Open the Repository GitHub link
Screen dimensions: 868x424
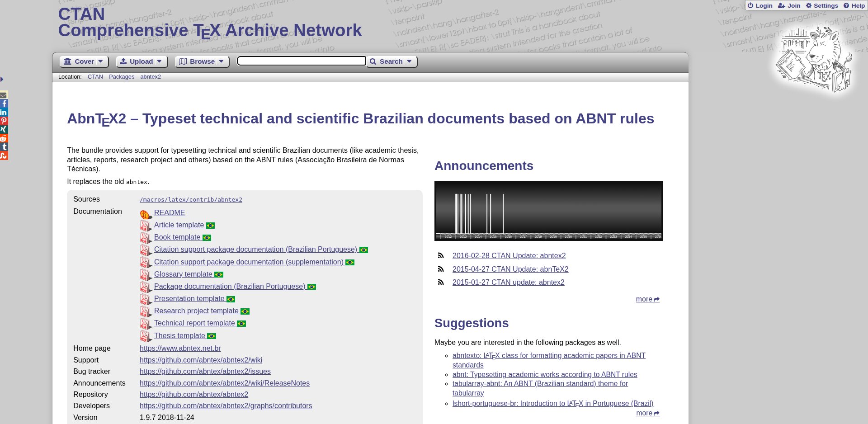(x=194, y=395)
